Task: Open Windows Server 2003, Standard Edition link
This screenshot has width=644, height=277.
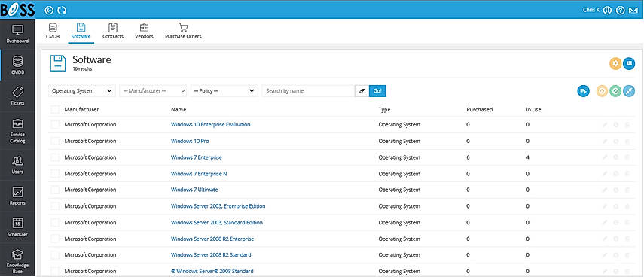Action: coord(217,222)
